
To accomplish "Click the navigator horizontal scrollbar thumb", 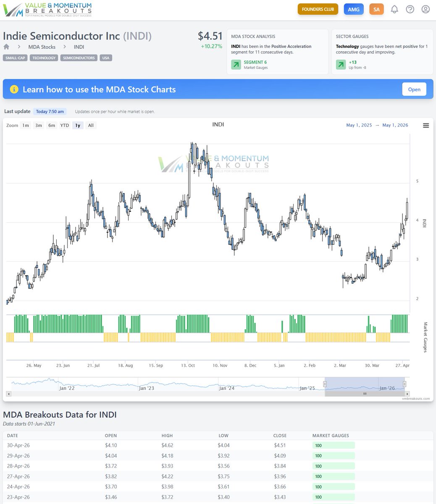I will tap(365, 394).
